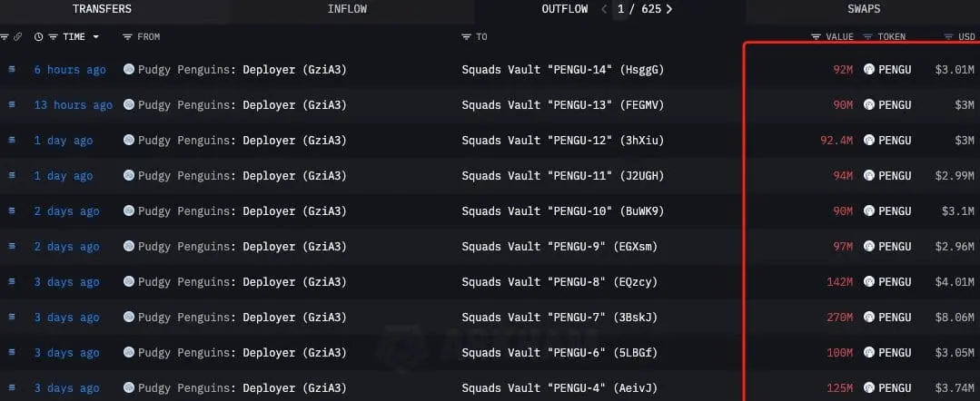Image resolution: width=980 pixels, height=401 pixels.
Task: Open the filter icon next to FROM
Action: 127,37
